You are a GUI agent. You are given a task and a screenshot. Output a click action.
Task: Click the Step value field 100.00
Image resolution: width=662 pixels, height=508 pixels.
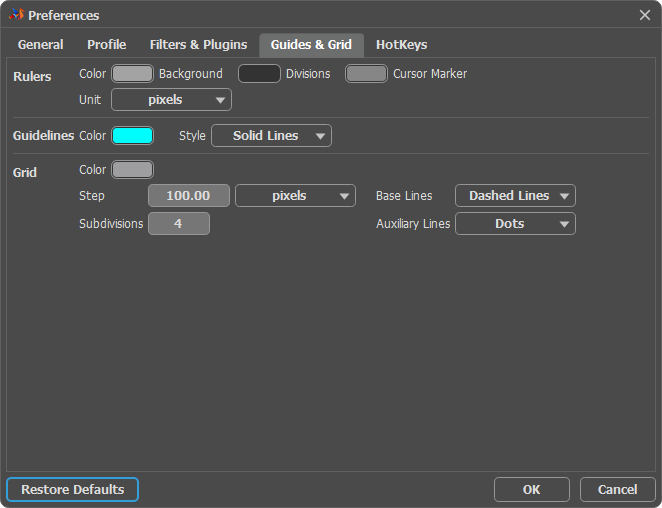189,196
